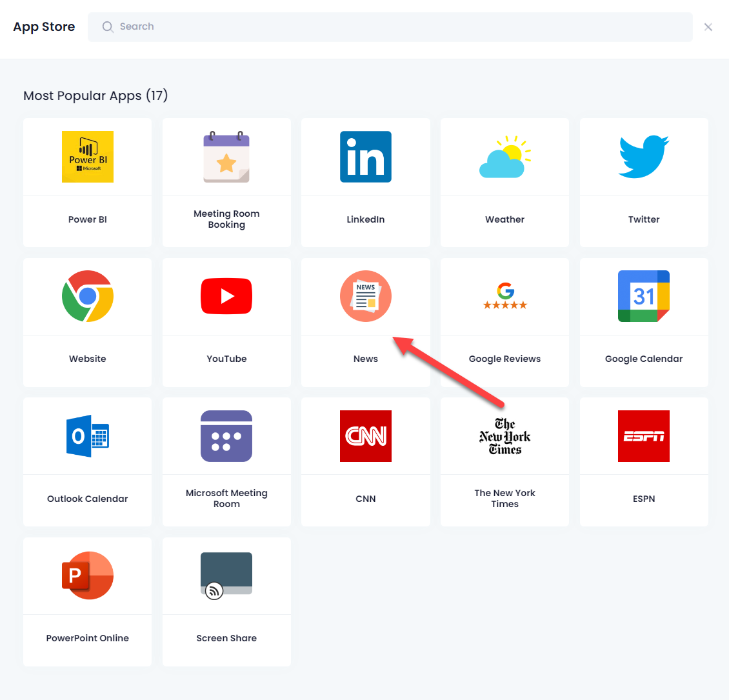Click the Google Reviews label
The width and height of the screenshot is (729, 700).
click(x=505, y=359)
